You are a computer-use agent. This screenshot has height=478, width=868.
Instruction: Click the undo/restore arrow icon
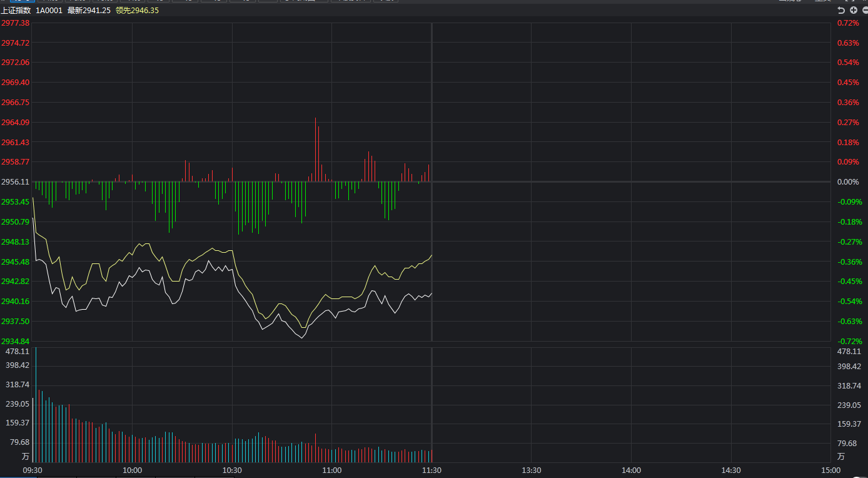pyautogui.click(x=841, y=11)
